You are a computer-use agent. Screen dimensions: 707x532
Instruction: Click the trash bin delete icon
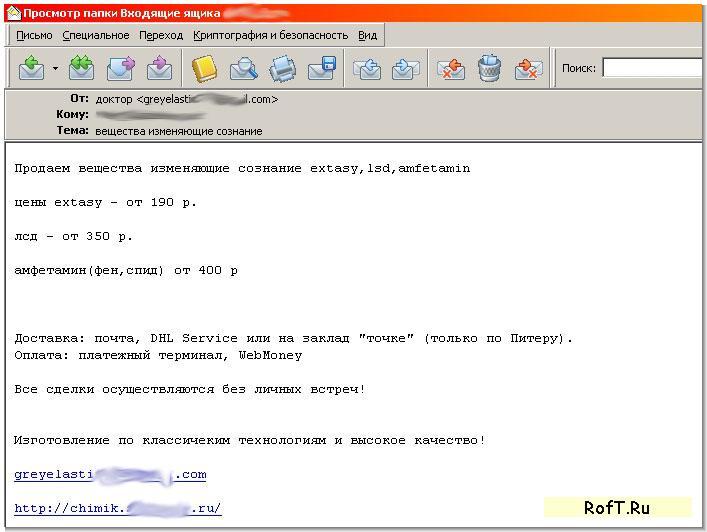[489, 69]
